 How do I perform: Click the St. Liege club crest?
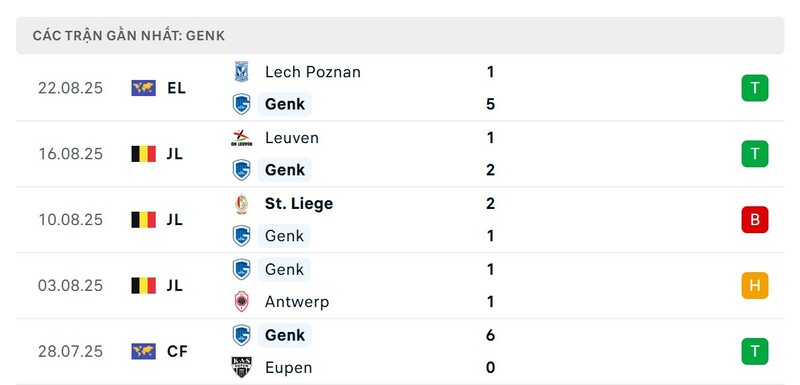click(x=241, y=204)
